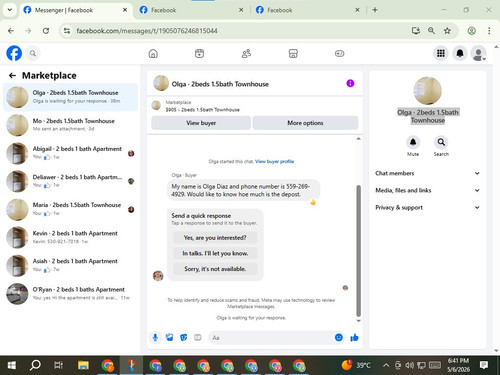Open Chrome profile icon
Screen dimensions: 500x375
click(471, 31)
